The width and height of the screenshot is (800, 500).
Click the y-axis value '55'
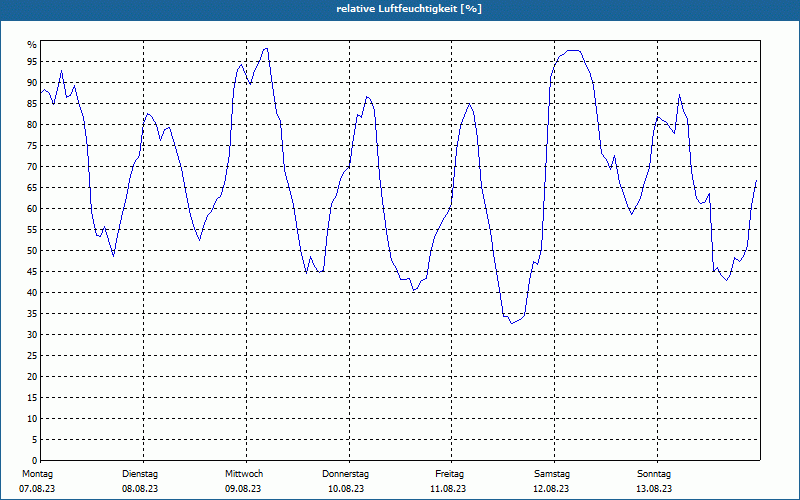(32, 230)
